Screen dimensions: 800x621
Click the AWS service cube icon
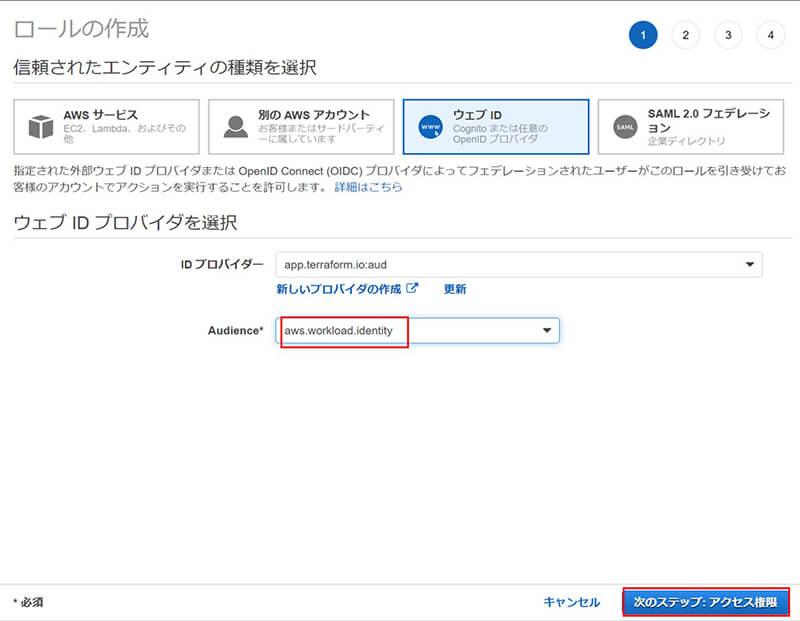pos(41,127)
